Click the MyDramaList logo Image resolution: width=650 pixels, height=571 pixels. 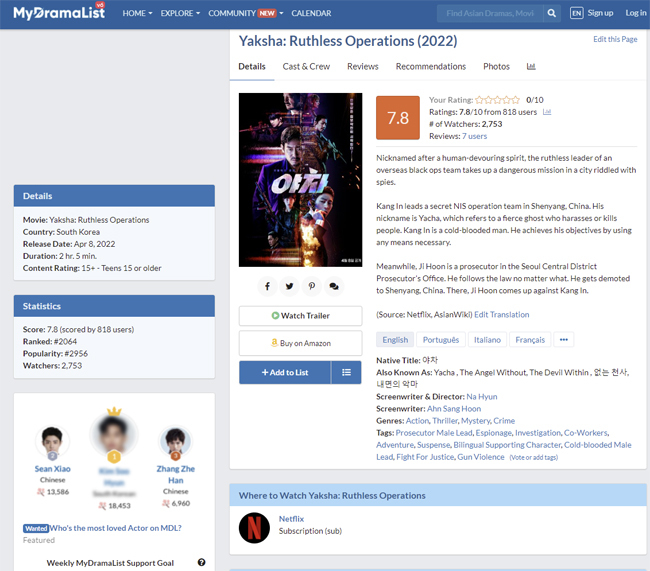(x=59, y=12)
